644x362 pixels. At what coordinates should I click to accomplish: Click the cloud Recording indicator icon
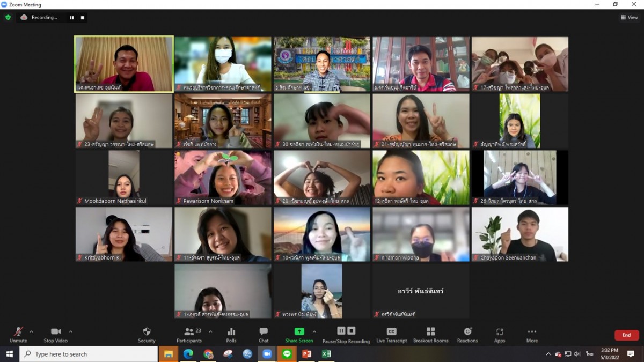pos(24,17)
